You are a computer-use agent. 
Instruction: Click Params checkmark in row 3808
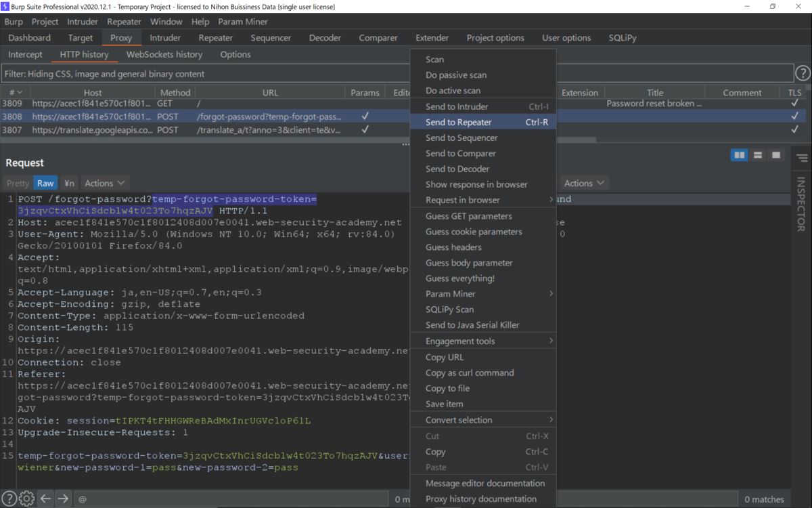(365, 117)
